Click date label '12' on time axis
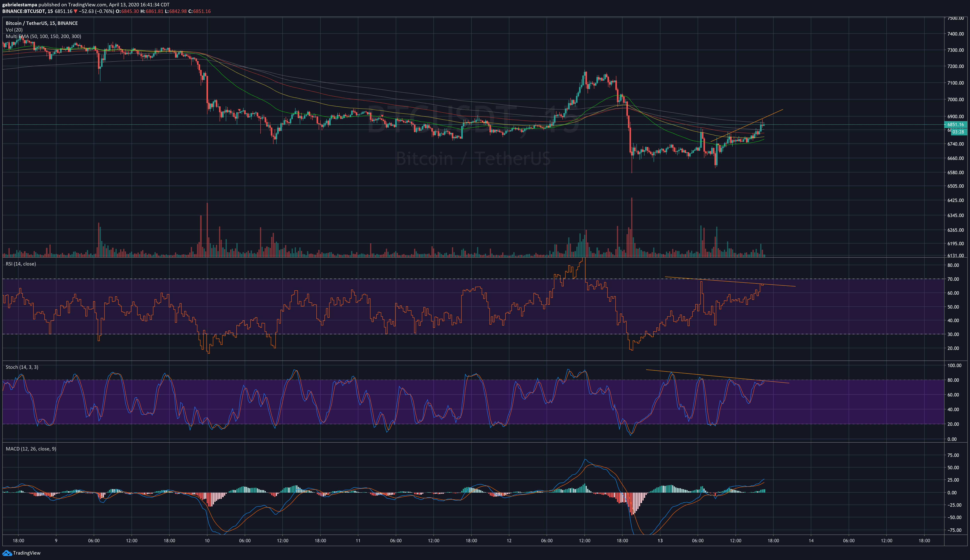The width and height of the screenshot is (970, 560). (509, 540)
